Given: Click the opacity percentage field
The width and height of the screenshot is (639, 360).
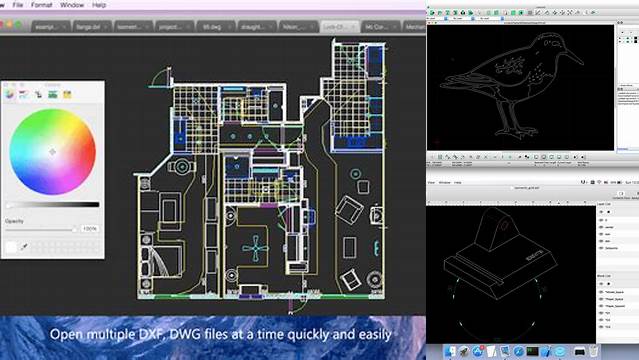Looking at the screenshot, I should click(x=90, y=229).
